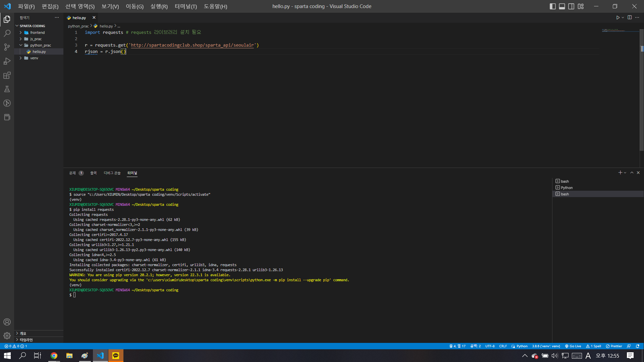Toggle the bottom panel layout icon
The image size is (644, 362).
click(562, 6)
